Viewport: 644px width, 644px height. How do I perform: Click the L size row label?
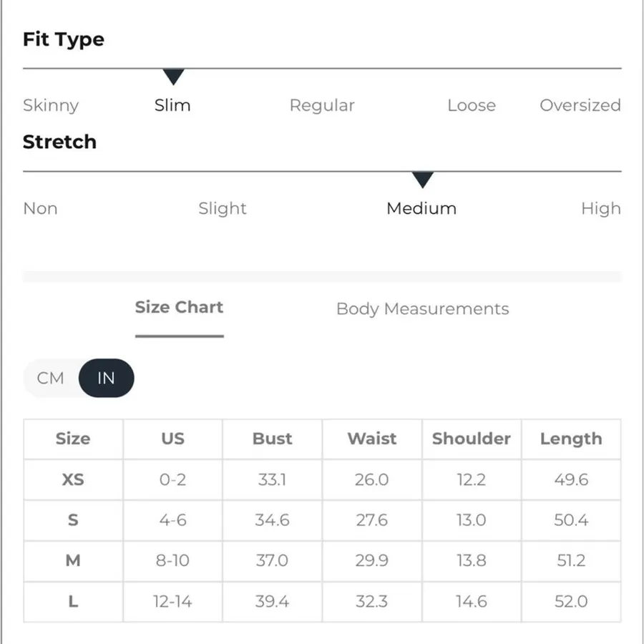point(73,602)
